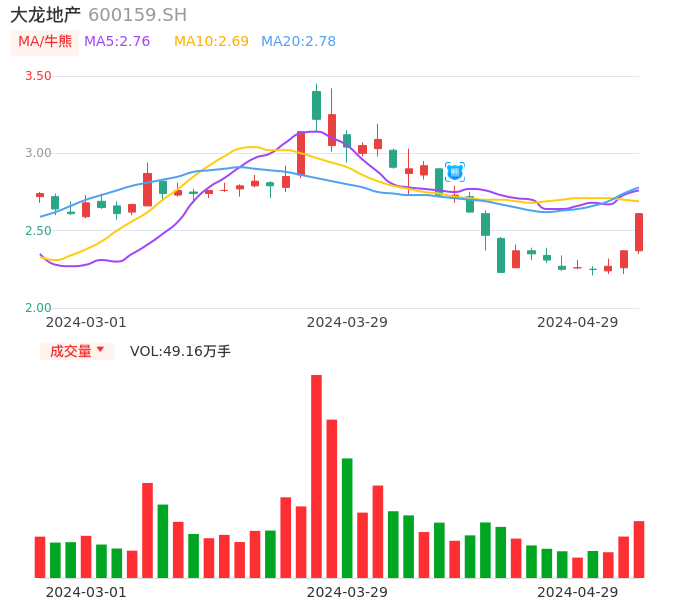Click the first red volume bar on the left
686x606 pixels.
[40, 557]
